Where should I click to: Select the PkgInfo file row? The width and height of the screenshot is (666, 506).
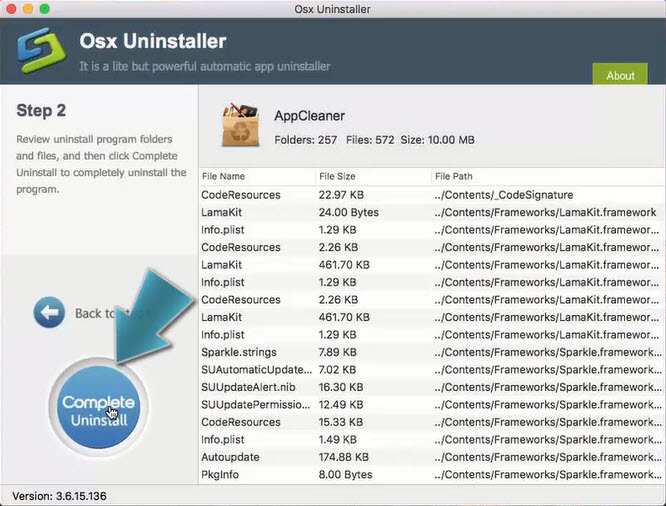pyautogui.click(x=432, y=475)
